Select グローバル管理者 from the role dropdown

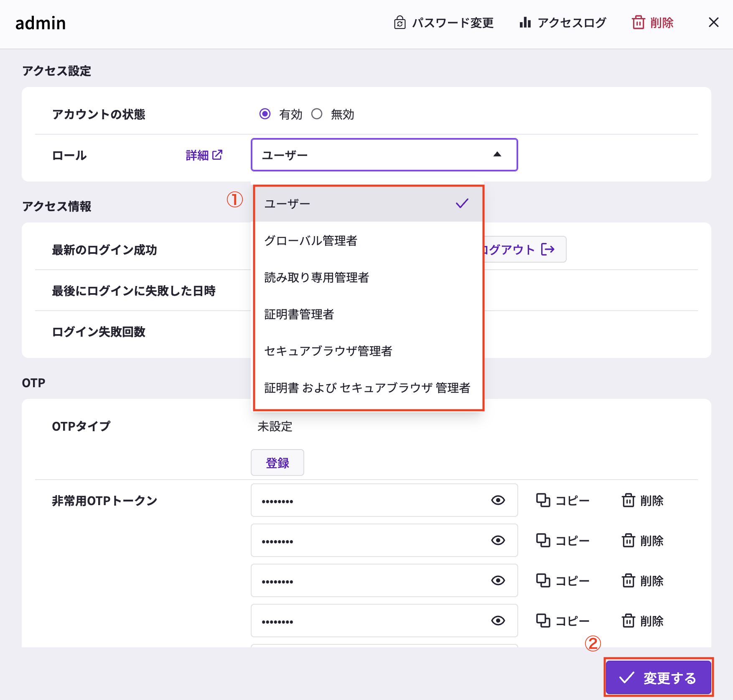click(312, 240)
